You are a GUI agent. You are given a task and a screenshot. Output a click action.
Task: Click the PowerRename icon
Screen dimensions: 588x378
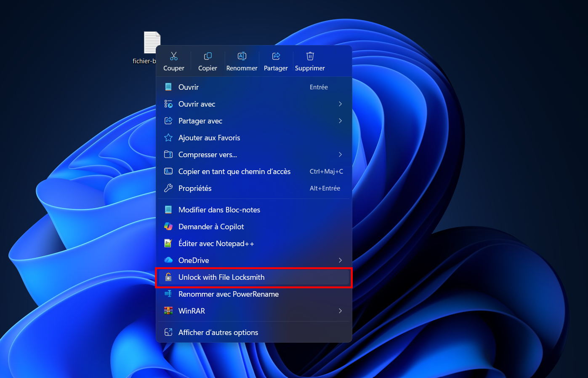[168, 294]
